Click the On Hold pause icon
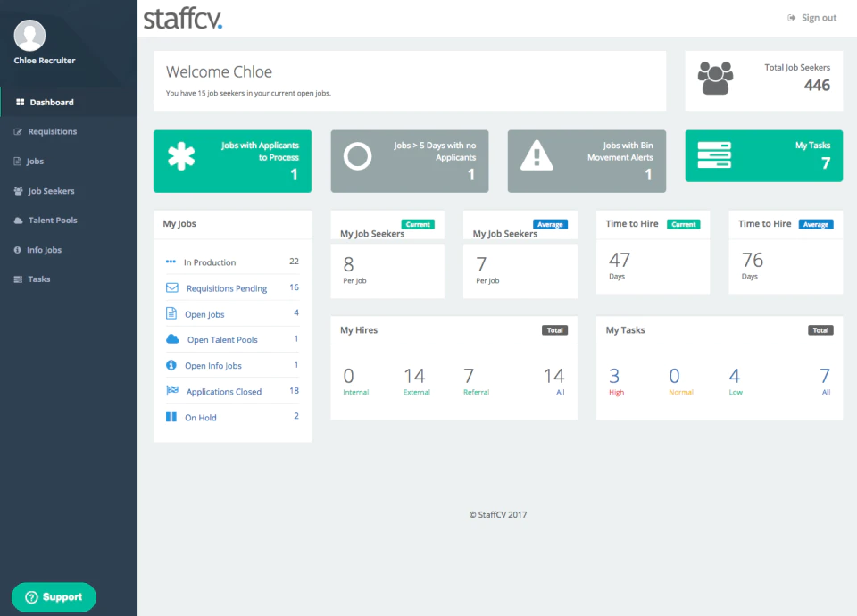The width and height of the screenshot is (857, 616). (171, 417)
